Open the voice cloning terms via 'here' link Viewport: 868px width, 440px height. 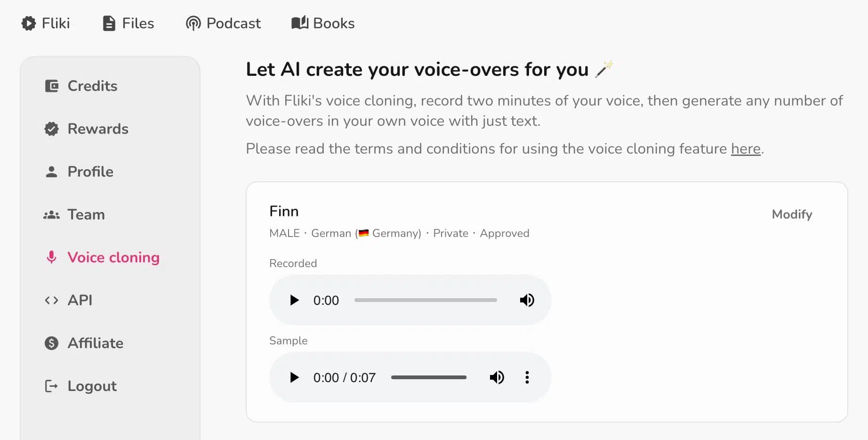coord(745,148)
